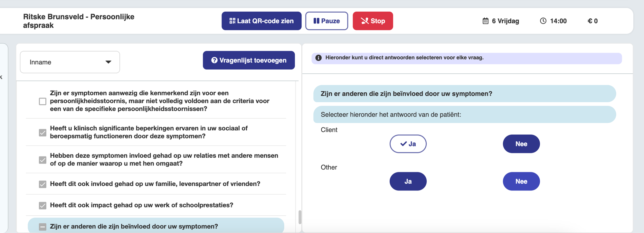Click the question list scrollbar thumb
644x233 pixels.
pyautogui.click(x=300, y=217)
